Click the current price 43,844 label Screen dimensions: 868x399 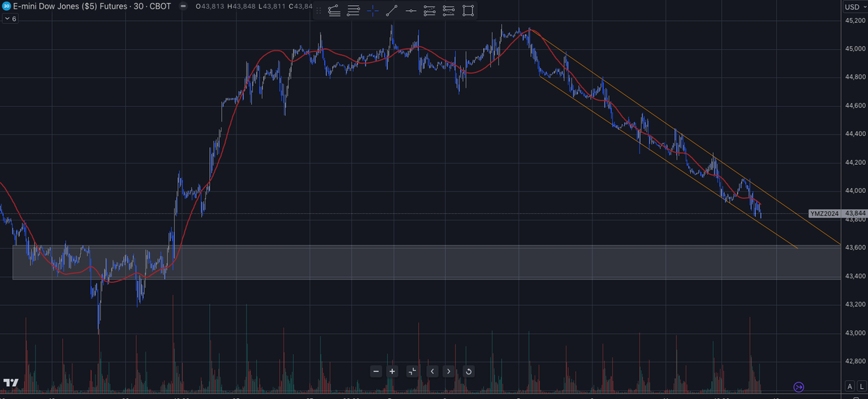pyautogui.click(x=856, y=213)
